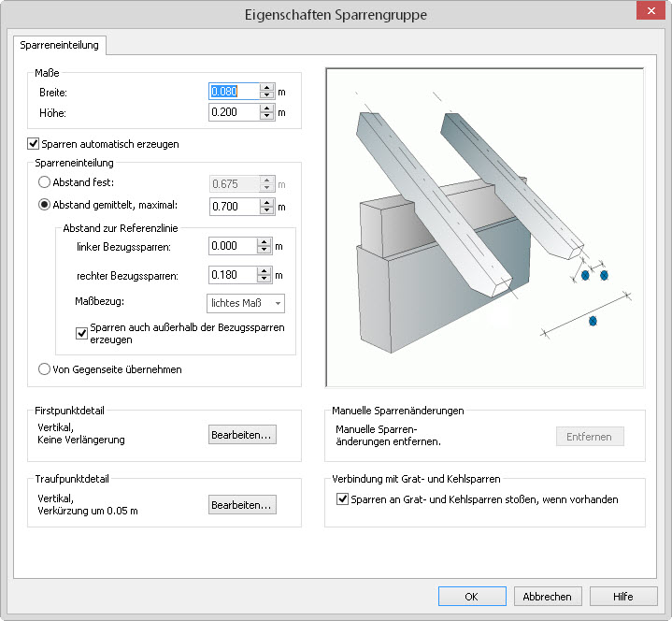This screenshot has height=621, width=672.
Task: Switch to the Sparreneinteilung tab
Action: coord(59,45)
